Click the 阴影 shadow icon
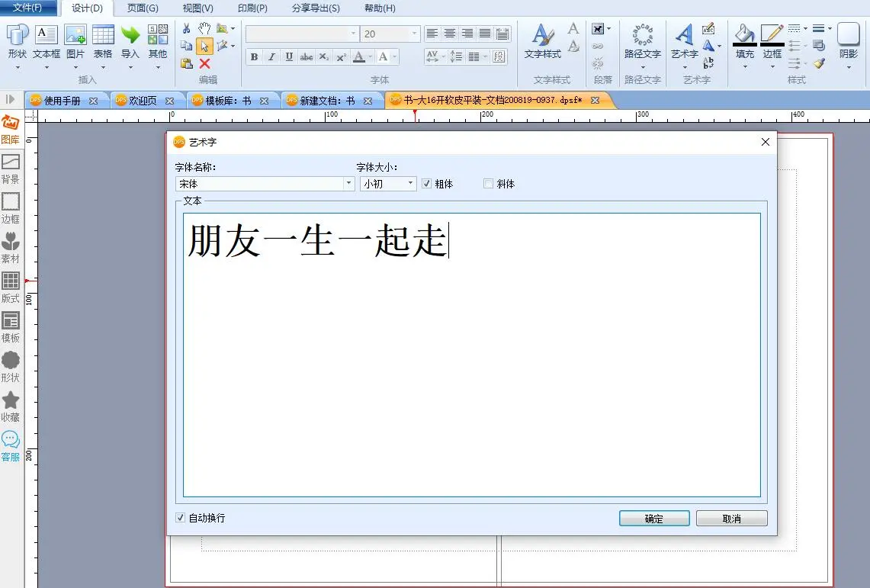 [849, 34]
